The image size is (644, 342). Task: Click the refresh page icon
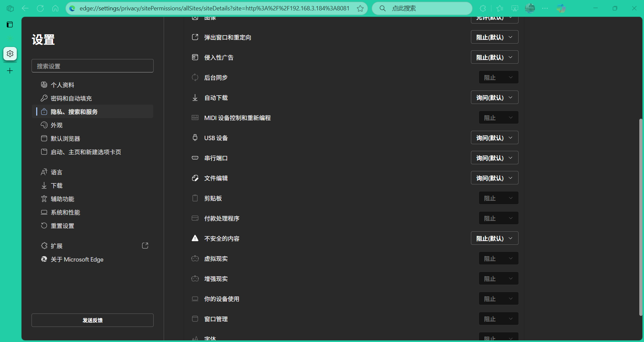tap(40, 8)
